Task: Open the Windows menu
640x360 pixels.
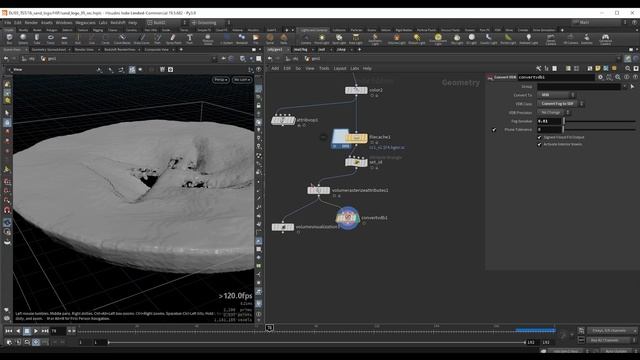Action: [x=64, y=22]
